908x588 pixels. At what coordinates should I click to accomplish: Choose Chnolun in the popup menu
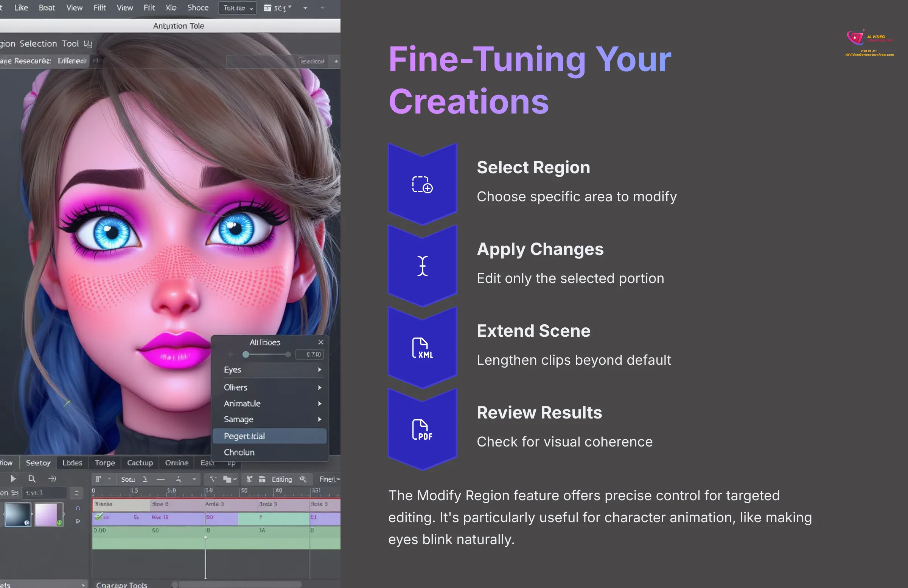click(x=270, y=452)
